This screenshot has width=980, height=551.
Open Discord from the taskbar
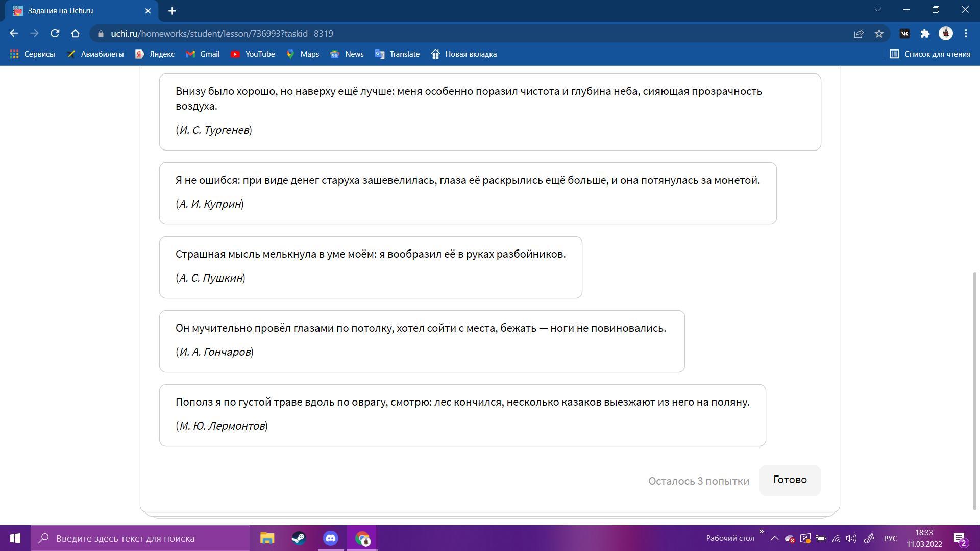click(331, 538)
